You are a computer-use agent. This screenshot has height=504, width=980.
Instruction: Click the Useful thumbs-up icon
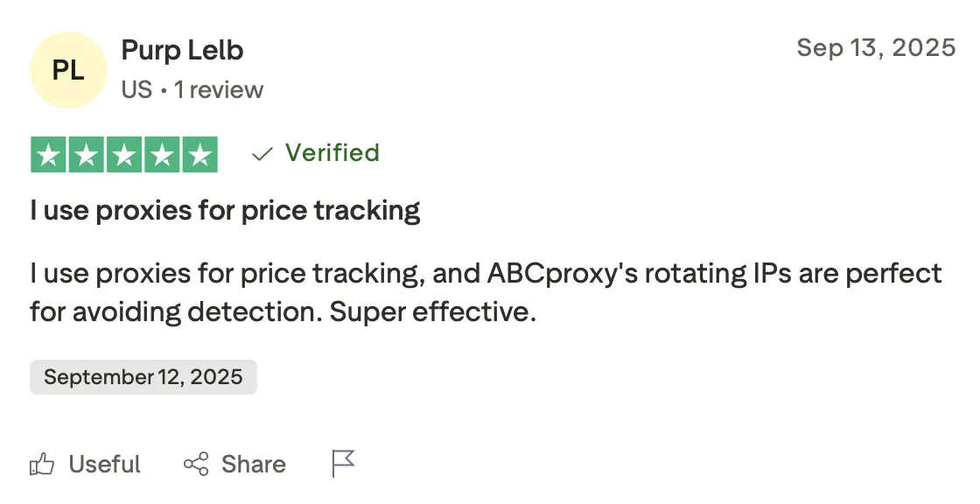tap(41, 464)
